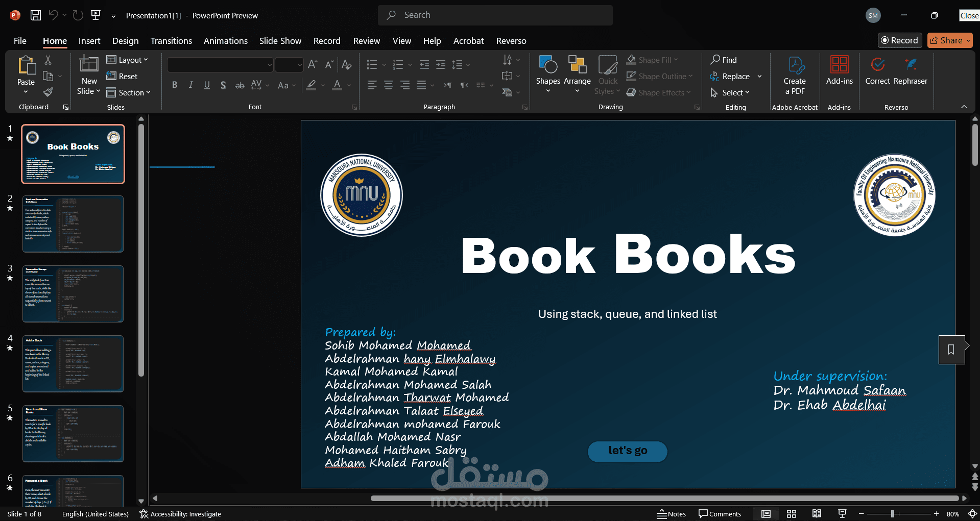The image size is (980, 521).
Task: Increase font size
Action: point(313,64)
